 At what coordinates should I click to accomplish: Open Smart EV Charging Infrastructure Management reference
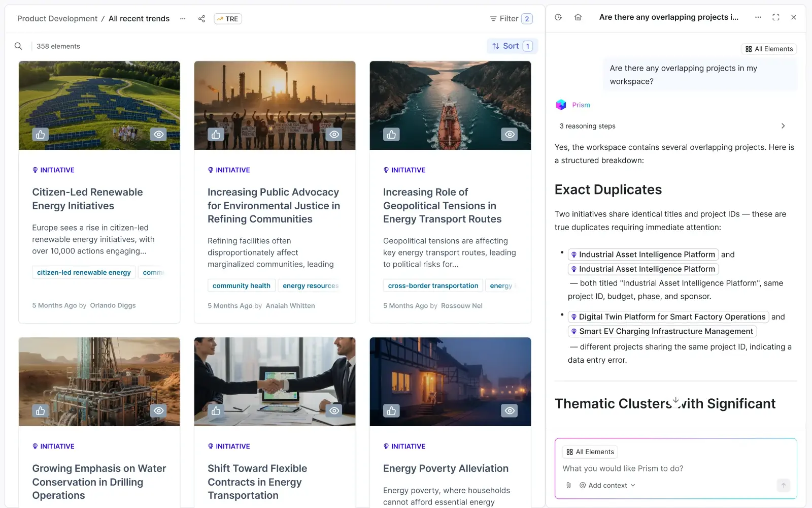[662, 331]
